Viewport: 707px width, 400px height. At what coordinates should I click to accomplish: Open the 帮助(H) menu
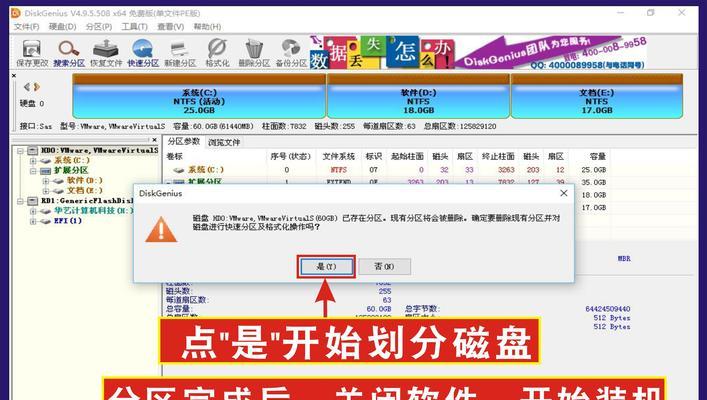point(207,27)
